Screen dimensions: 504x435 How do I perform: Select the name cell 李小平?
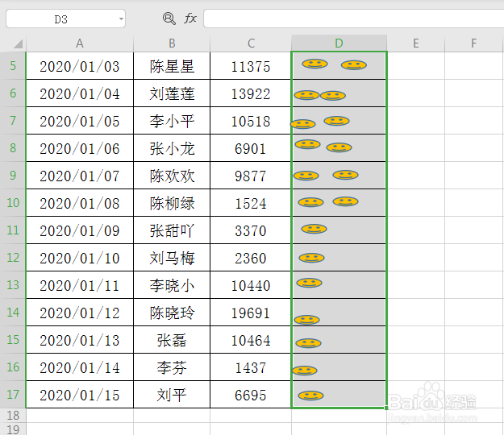coord(172,121)
